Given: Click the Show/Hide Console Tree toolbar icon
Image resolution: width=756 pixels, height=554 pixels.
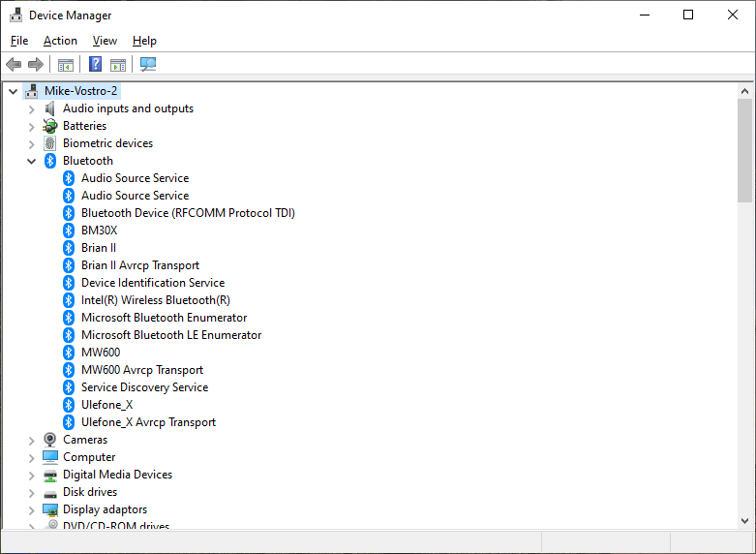Looking at the screenshot, I should coord(66,65).
